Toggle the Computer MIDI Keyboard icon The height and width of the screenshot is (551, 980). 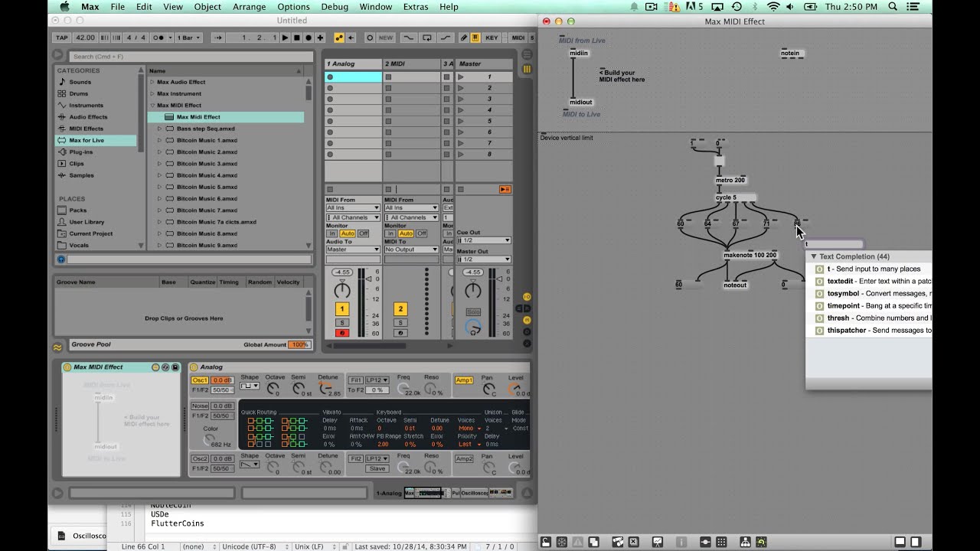tap(475, 37)
